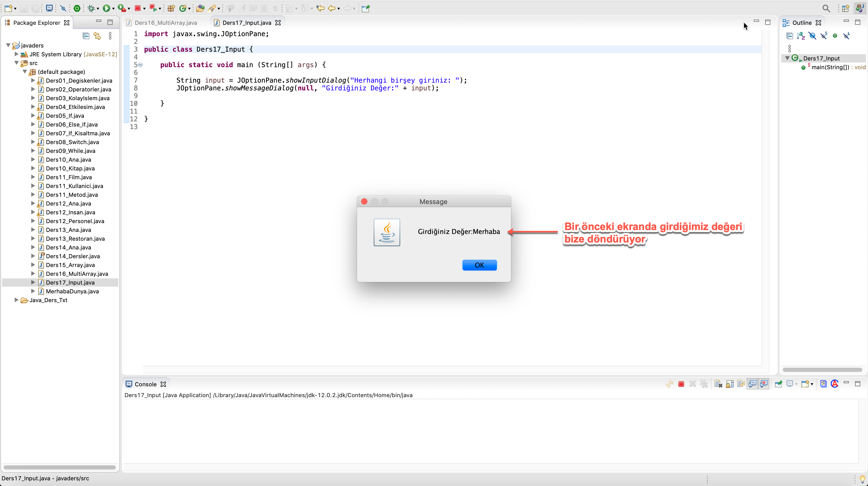This screenshot has height=486, width=868.
Task: Clear the Console output
Action: point(718,384)
